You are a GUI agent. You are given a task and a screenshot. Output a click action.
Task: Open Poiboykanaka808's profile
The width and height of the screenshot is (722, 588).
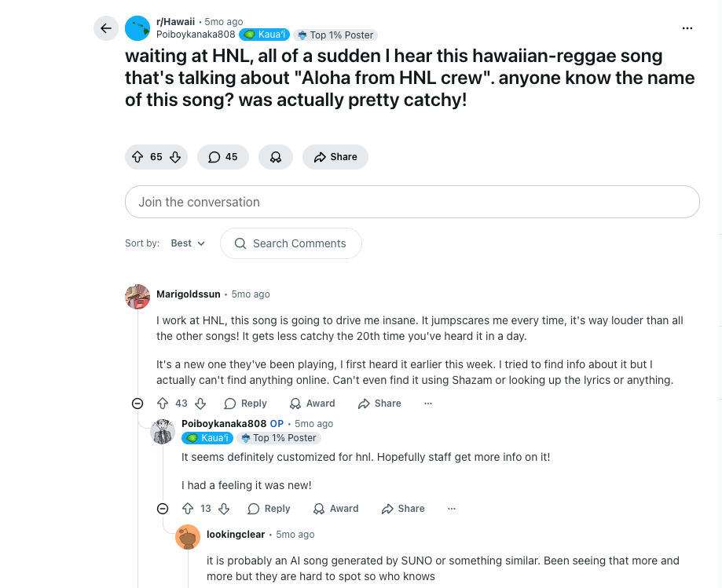[x=195, y=35]
